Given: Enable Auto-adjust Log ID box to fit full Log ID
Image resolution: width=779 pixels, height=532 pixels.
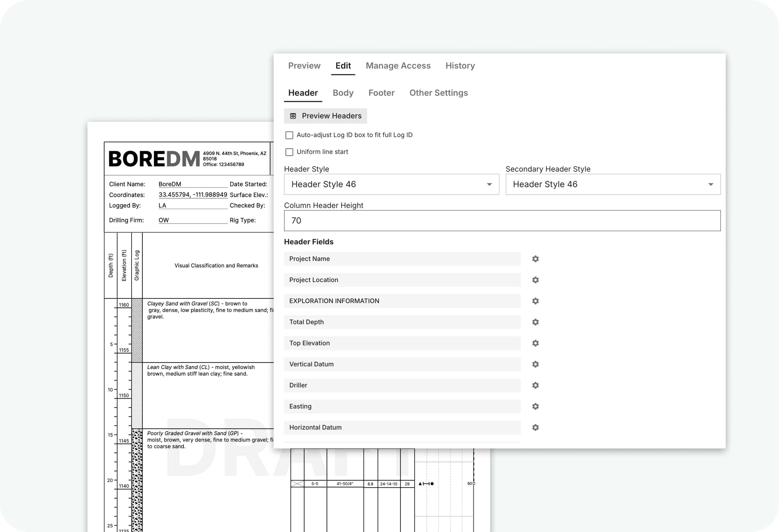Looking at the screenshot, I should click(x=289, y=135).
